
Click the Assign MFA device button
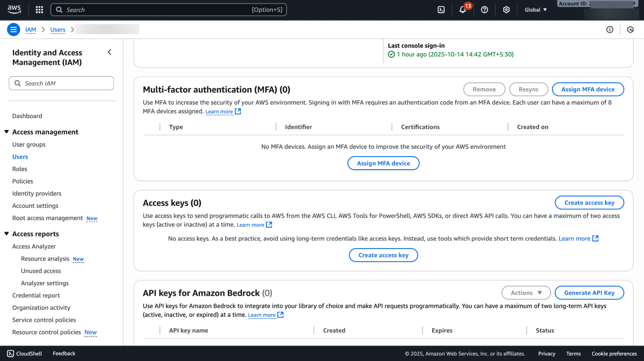pos(588,89)
